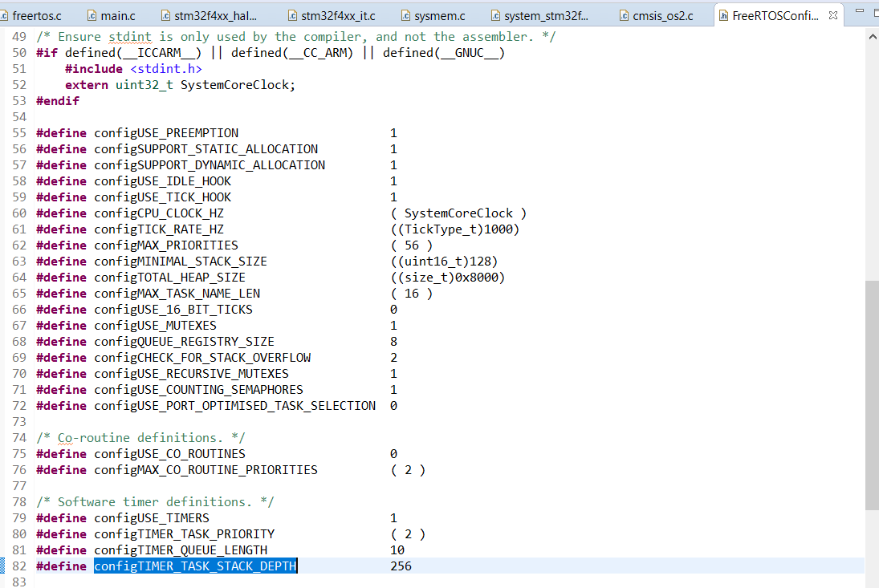The width and height of the screenshot is (879, 588).
Task: Click the file icon on sysmem.c tab
Action: tap(406, 16)
